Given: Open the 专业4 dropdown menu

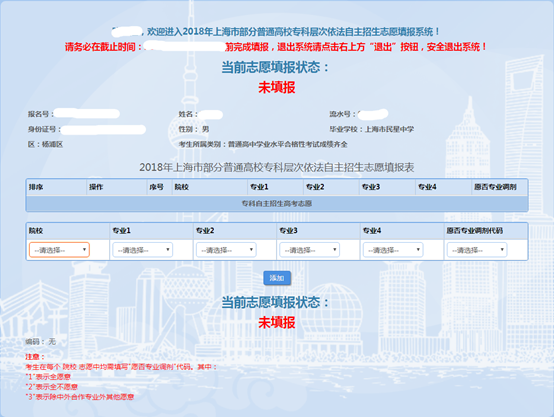Looking at the screenshot, I should point(393,250).
